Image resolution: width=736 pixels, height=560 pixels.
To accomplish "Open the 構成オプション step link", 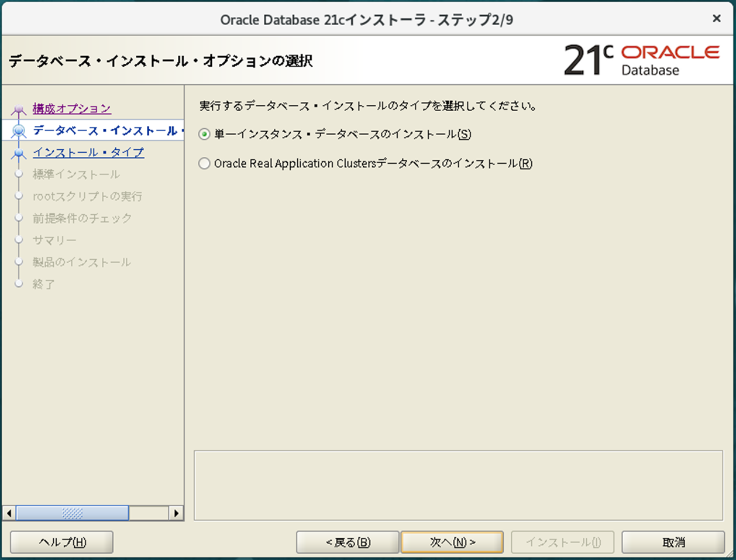I will tap(72, 109).
